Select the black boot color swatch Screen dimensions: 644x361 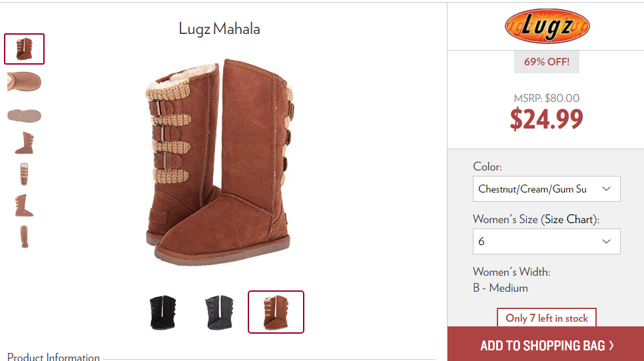163,312
